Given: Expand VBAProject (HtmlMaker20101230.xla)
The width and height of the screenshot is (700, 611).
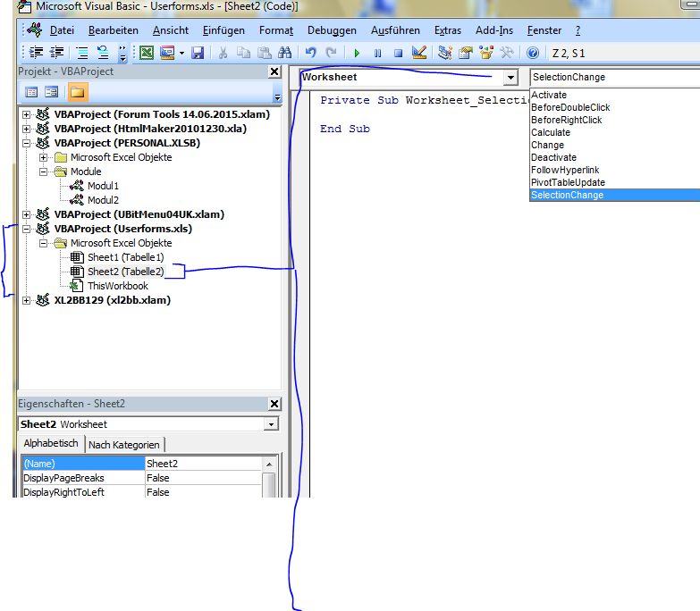Looking at the screenshot, I should click(x=26, y=129).
